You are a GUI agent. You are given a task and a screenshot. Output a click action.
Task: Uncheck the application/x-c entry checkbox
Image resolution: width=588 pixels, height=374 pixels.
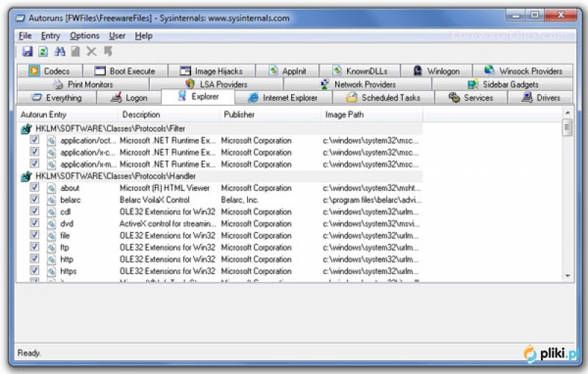pos(35,152)
